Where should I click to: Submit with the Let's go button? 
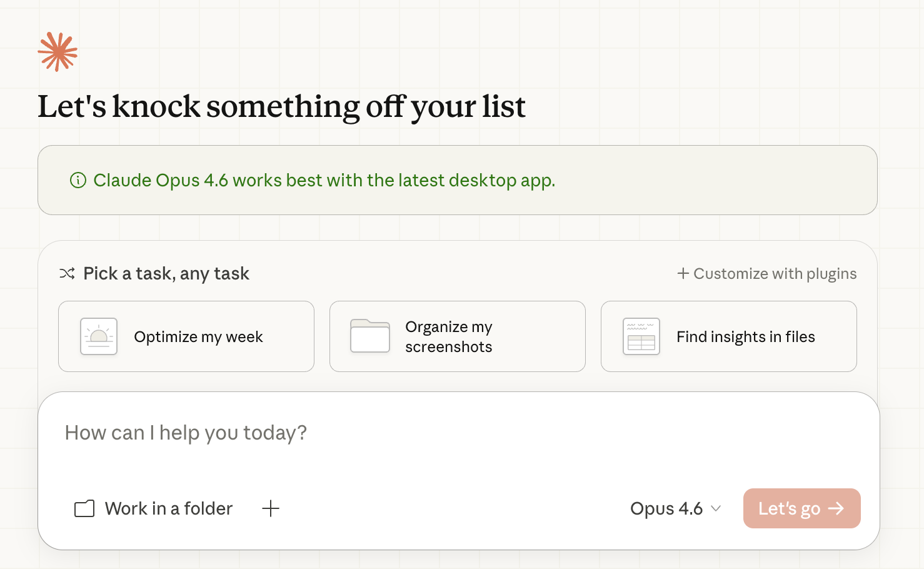pyautogui.click(x=802, y=508)
